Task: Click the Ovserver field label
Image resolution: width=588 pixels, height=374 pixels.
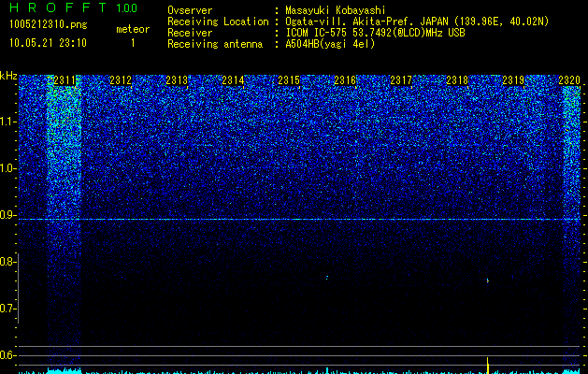Action: (190, 10)
